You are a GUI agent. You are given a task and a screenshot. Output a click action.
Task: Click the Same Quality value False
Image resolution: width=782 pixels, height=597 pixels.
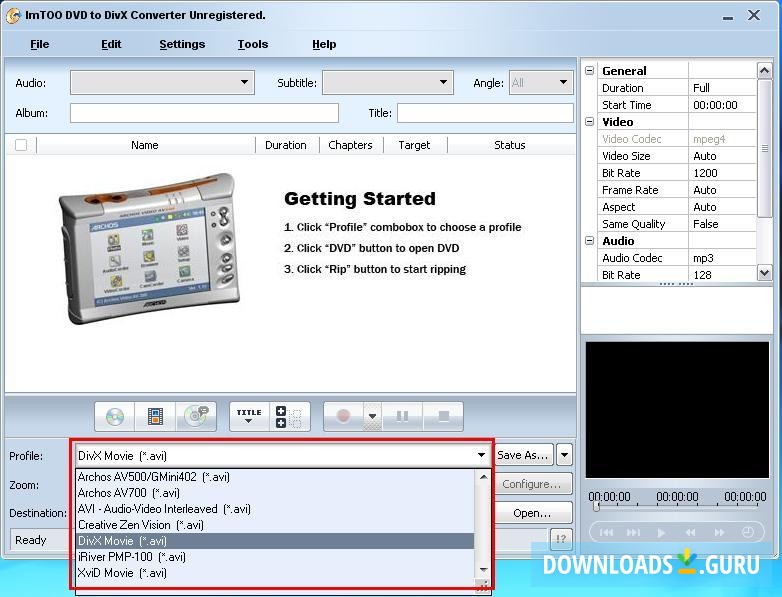click(x=723, y=224)
